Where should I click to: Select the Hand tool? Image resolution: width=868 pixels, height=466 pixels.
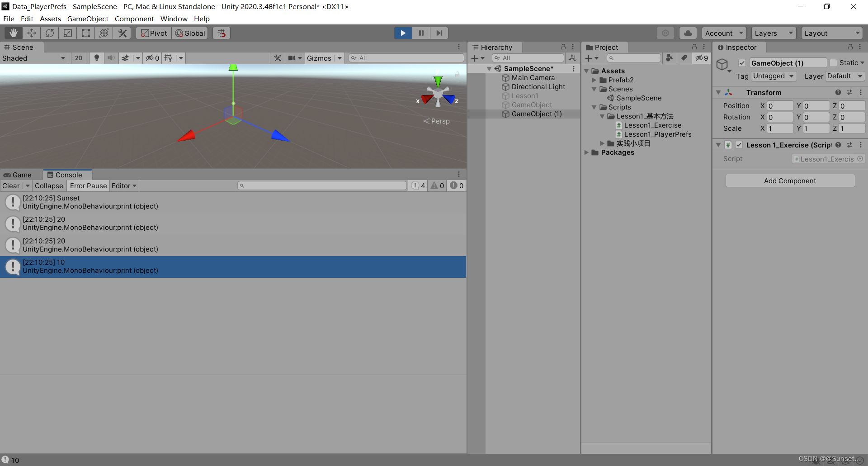[x=14, y=33]
